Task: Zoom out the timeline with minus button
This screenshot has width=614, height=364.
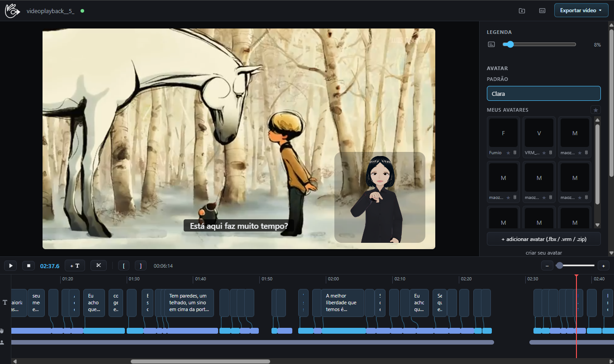Action: click(x=547, y=266)
